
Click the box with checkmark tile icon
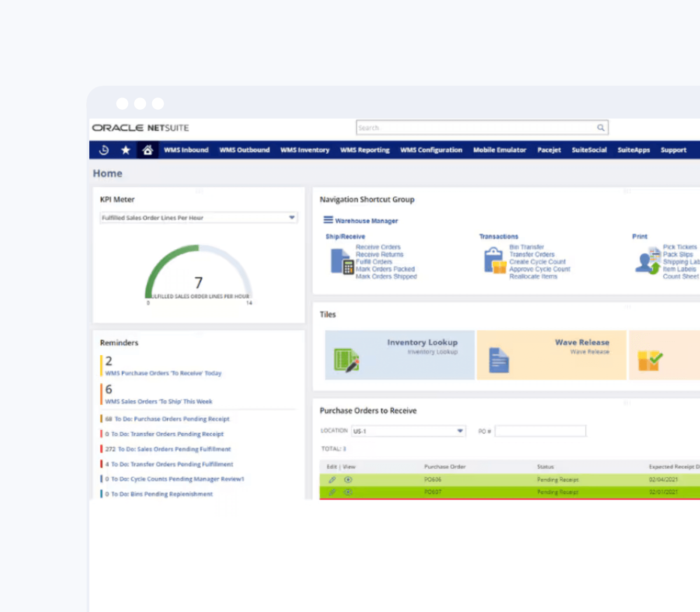coord(650,361)
